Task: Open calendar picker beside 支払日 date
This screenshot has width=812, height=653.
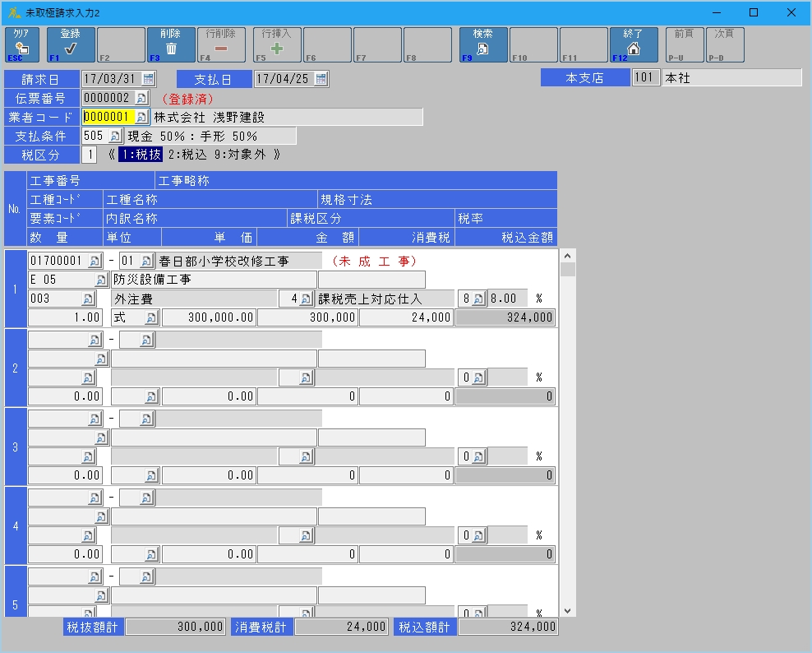Action: [321, 79]
